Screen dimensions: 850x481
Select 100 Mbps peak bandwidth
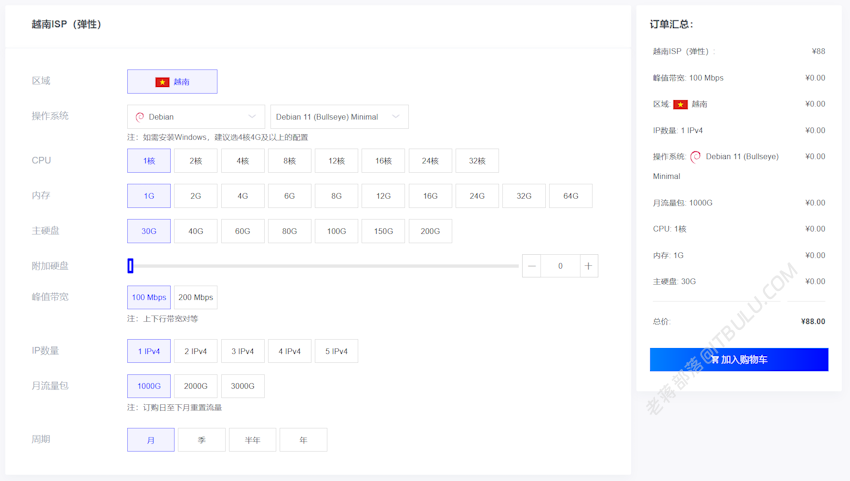149,297
